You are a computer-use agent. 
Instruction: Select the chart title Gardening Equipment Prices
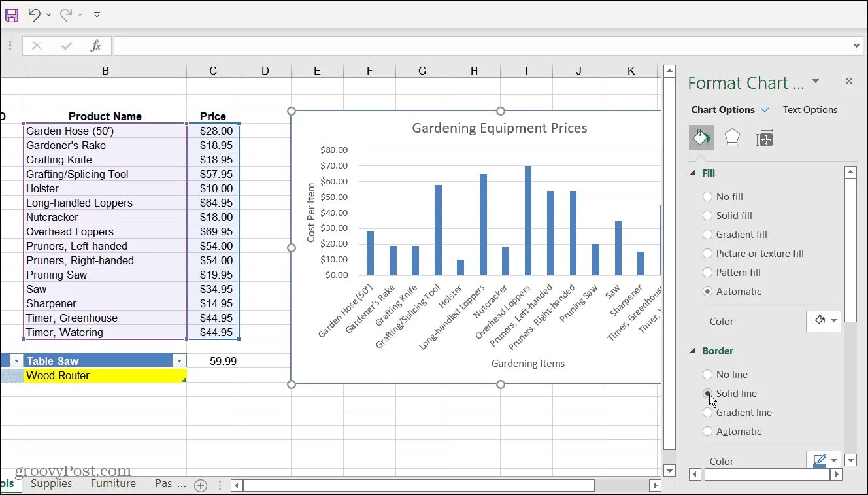[499, 128]
